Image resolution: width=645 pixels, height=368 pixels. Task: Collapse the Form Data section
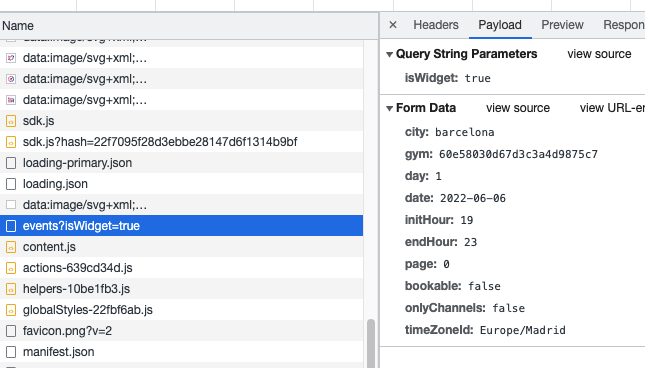point(390,108)
